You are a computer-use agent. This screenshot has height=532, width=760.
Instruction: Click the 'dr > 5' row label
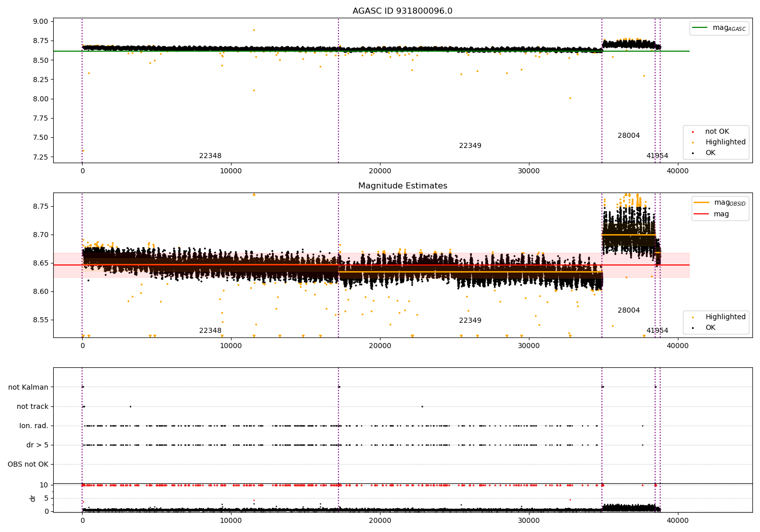point(37,445)
